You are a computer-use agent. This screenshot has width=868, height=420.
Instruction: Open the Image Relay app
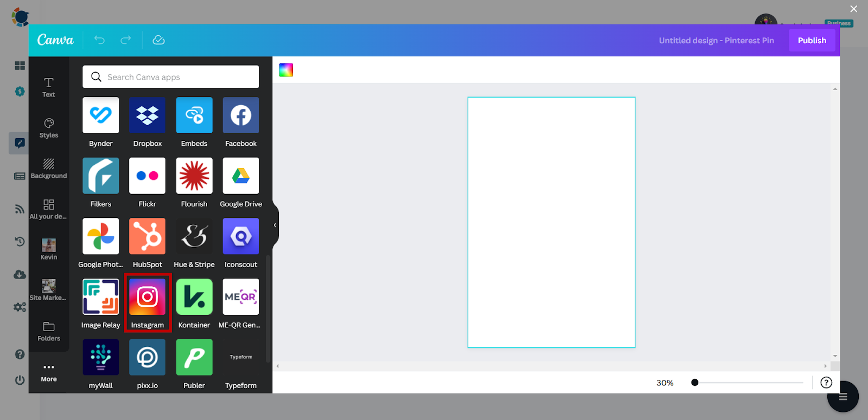(x=101, y=297)
